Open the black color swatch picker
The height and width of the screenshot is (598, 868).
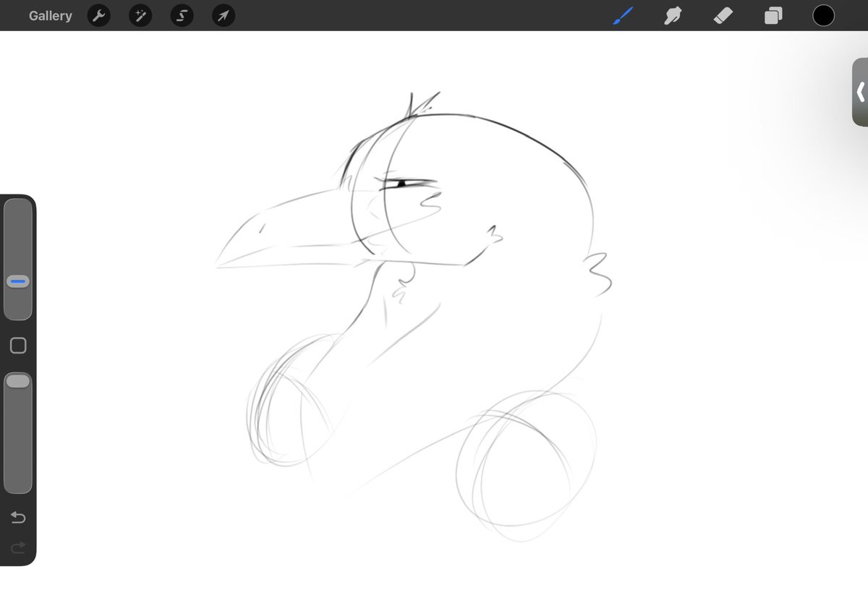pyautogui.click(x=823, y=15)
